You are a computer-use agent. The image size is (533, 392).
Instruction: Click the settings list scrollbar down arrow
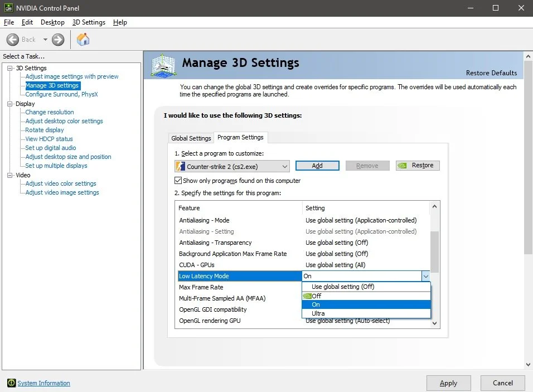pyautogui.click(x=435, y=323)
